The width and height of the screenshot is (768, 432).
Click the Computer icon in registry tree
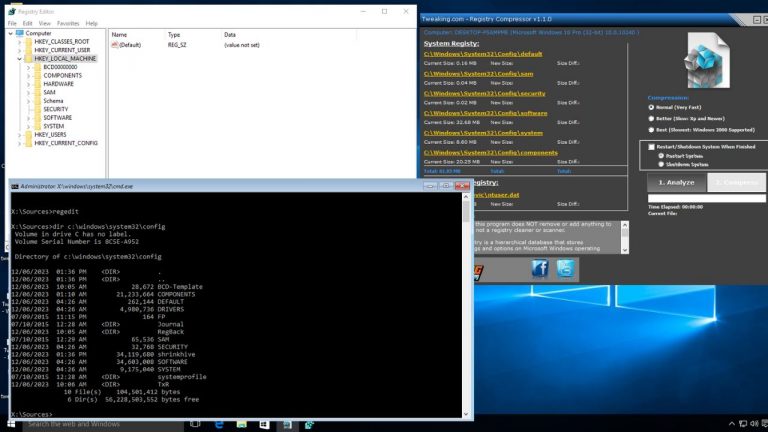click(x=20, y=33)
